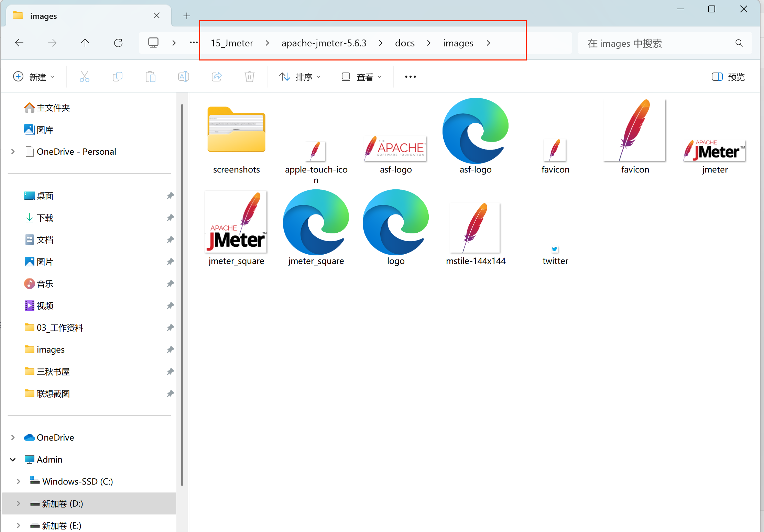Expand 新加卷 (E:) drive node
The height and width of the screenshot is (532, 764).
click(x=19, y=525)
